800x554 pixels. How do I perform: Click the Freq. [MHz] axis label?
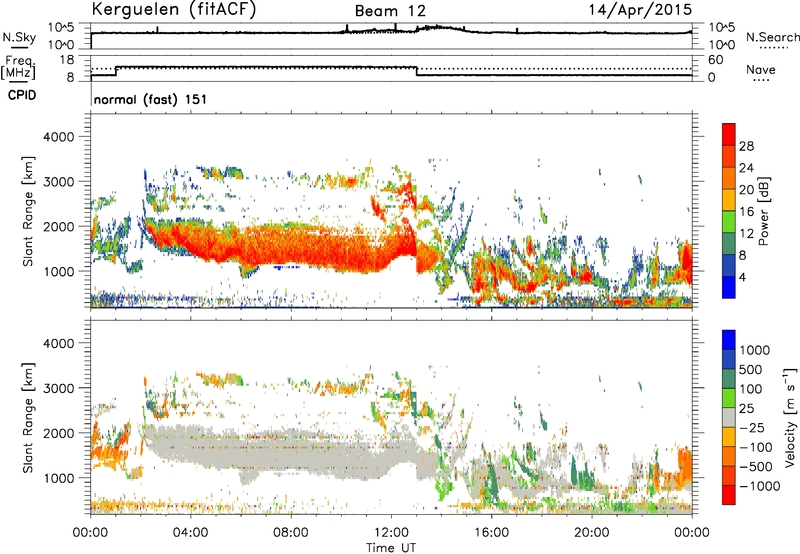pos(18,67)
